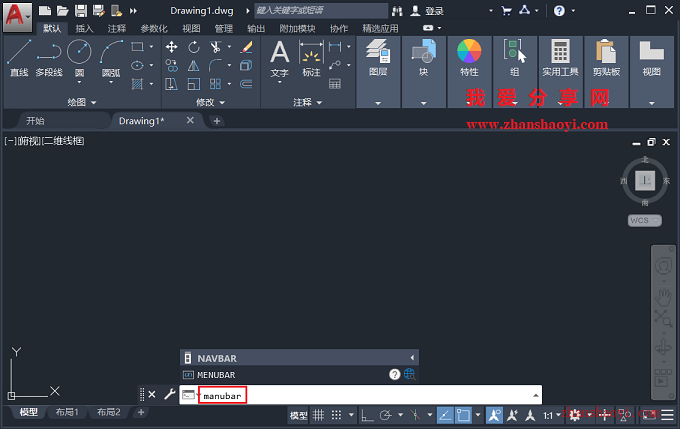Open the Properties (特性) color wheel panel
The image size is (680, 429).
pos(469,72)
